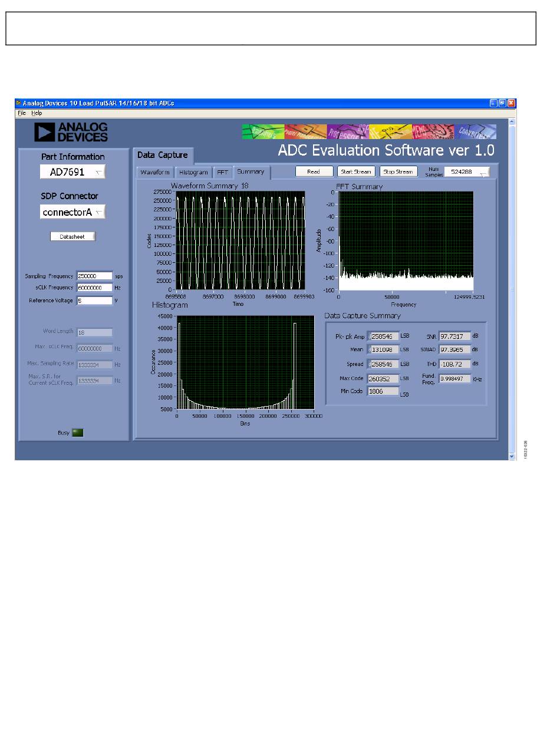Click the Sampling Frequency input field

point(94,276)
